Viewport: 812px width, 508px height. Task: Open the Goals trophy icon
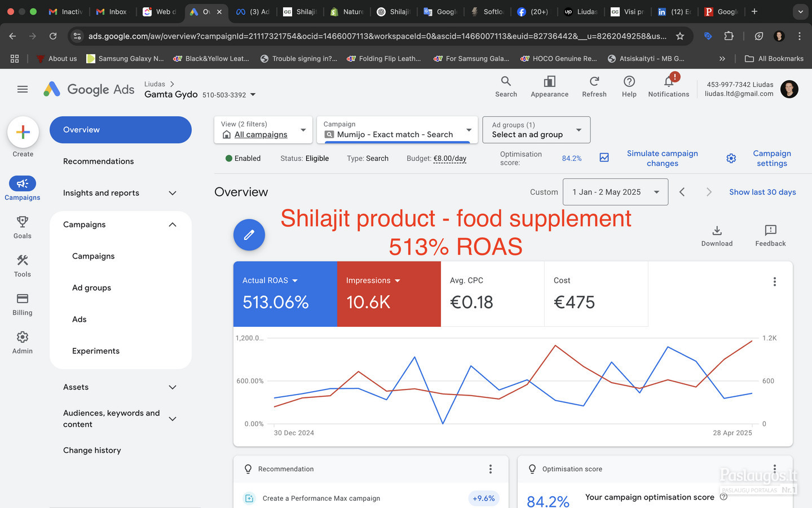[x=23, y=222]
